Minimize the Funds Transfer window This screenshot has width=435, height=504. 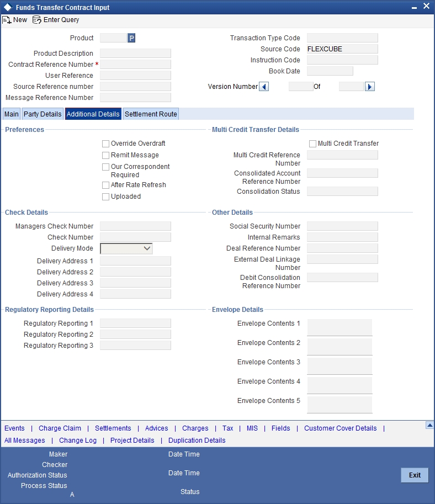click(x=414, y=8)
